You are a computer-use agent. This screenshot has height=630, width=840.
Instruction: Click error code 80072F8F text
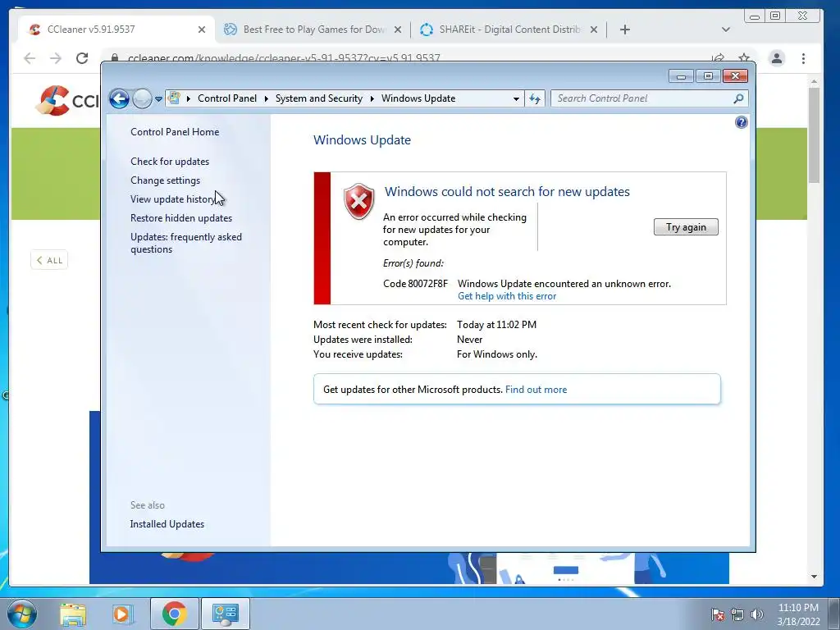[x=415, y=284]
